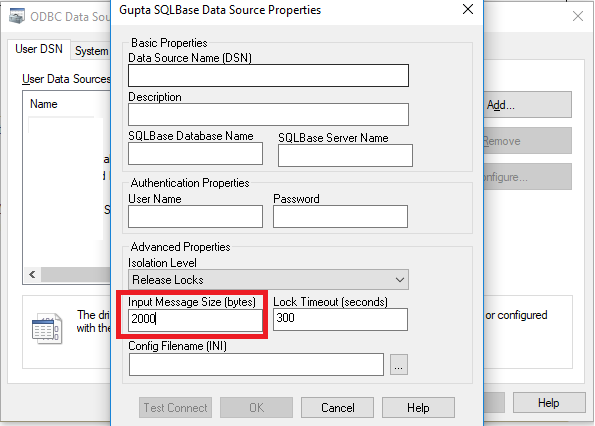Click Help button in ODBC administrator window
Image resolution: width=595 pixels, height=426 pixels.
549,402
